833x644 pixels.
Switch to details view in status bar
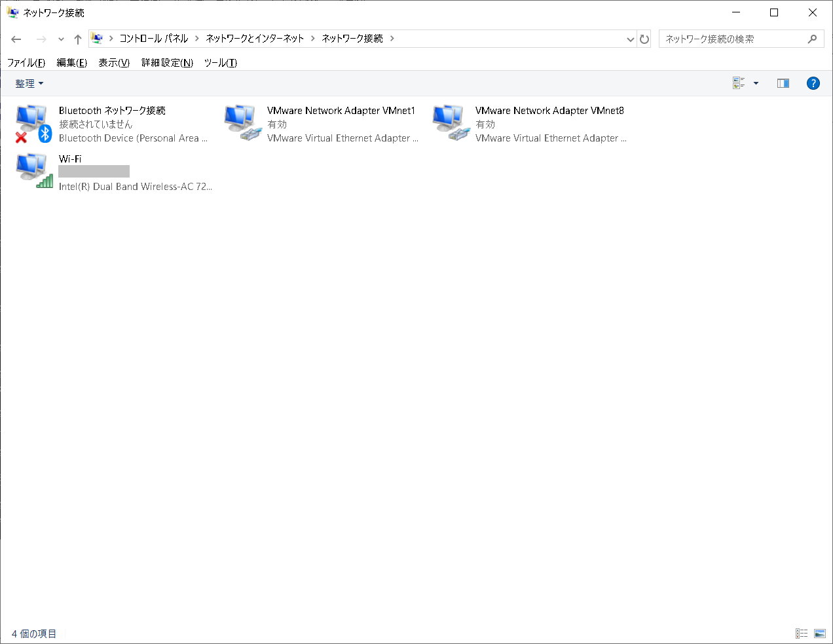point(802,634)
